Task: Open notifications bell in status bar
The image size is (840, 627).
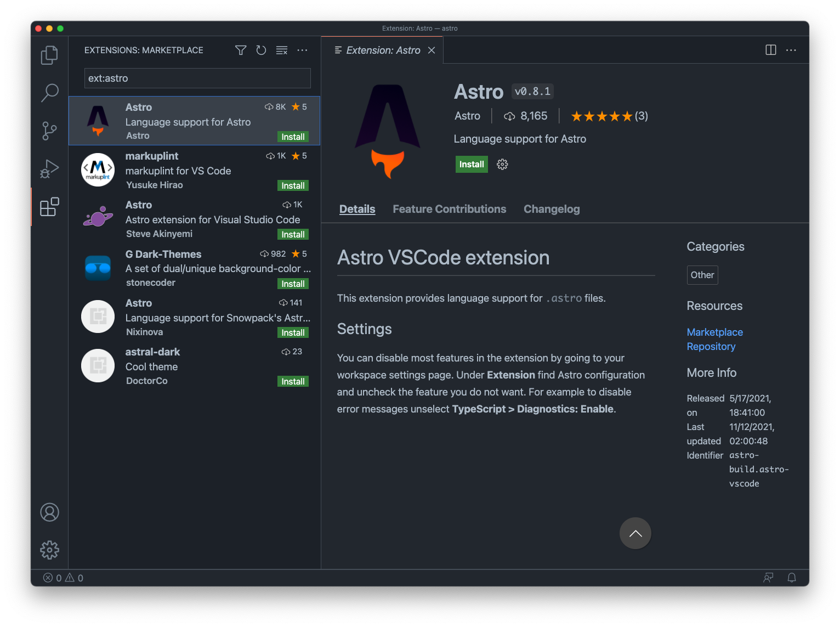Action: pyautogui.click(x=791, y=578)
